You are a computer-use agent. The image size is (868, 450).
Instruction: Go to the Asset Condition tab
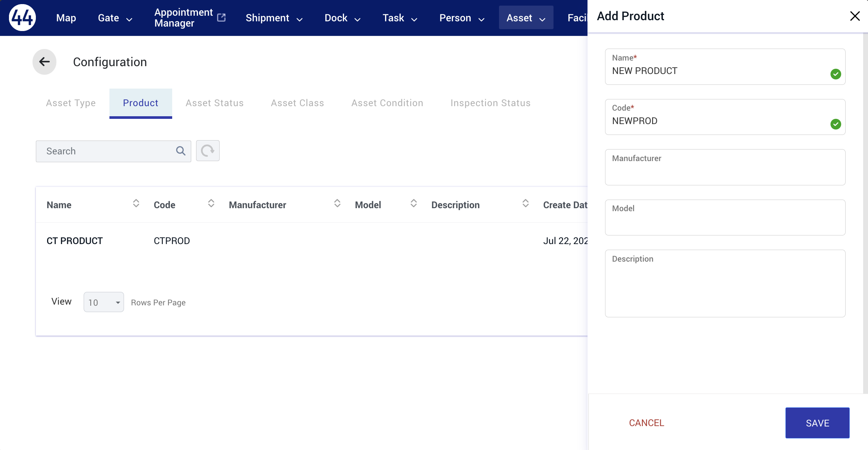[x=387, y=103]
